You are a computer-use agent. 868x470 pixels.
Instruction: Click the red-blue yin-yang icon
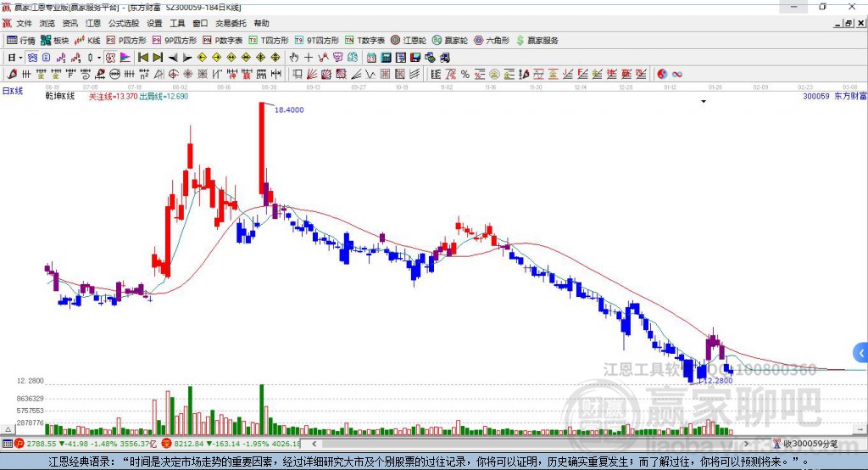tap(662, 75)
